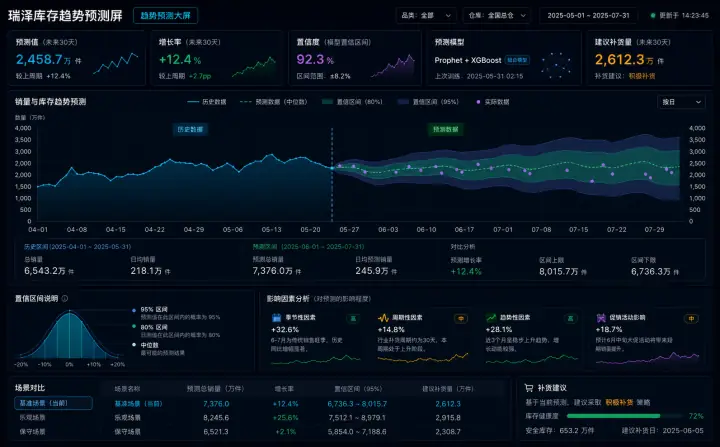
Task: Click +25.6% growth in 乐观场景 row
Action: [x=285, y=418]
